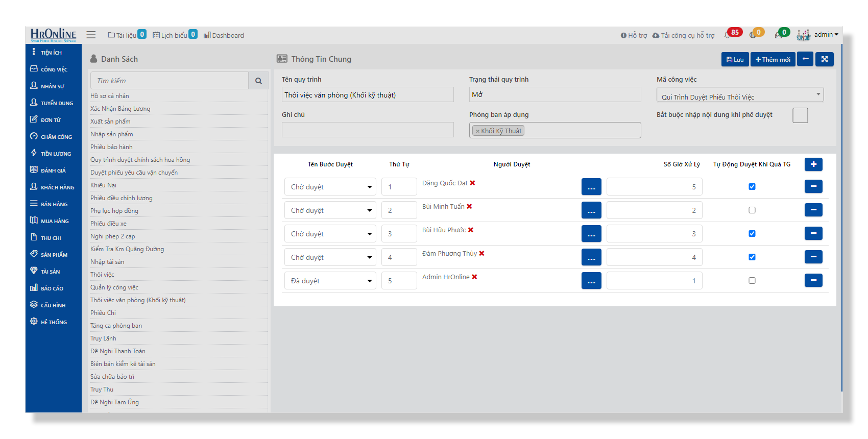This screenshot has width=868, height=439.
Task: Open step status dropdown for order 2
Action: [330, 210]
